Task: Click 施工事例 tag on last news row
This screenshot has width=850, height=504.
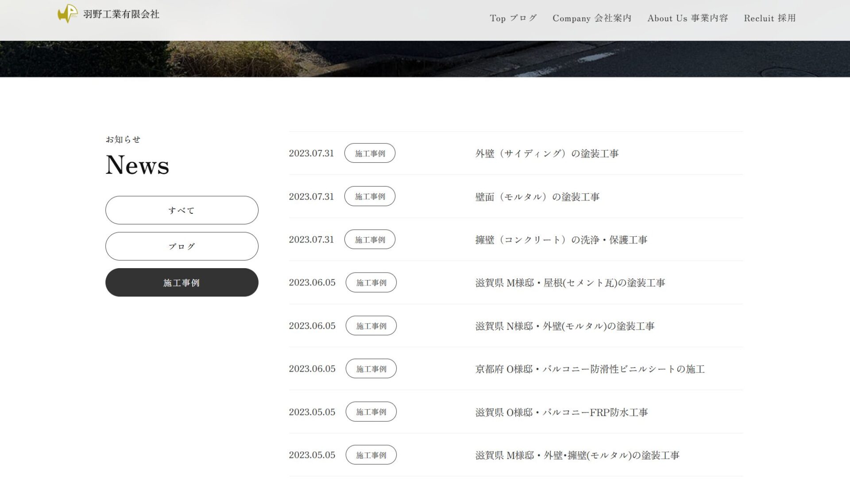Action: coord(371,455)
